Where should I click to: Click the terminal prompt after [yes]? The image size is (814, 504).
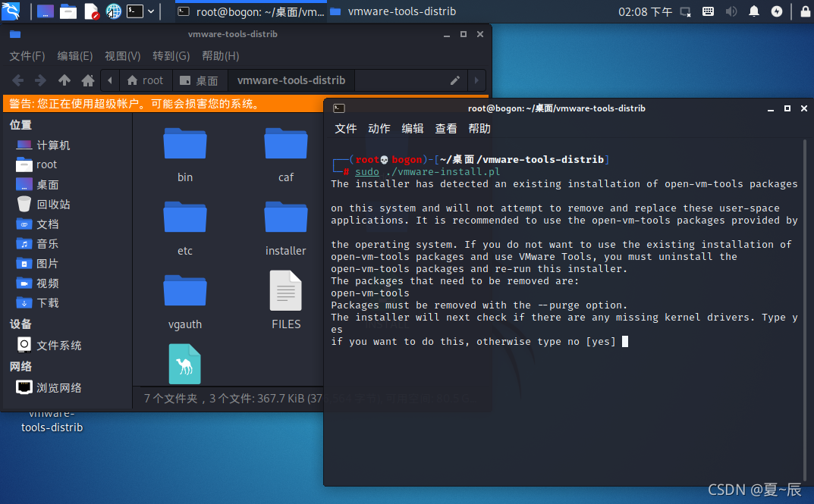click(625, 341)
